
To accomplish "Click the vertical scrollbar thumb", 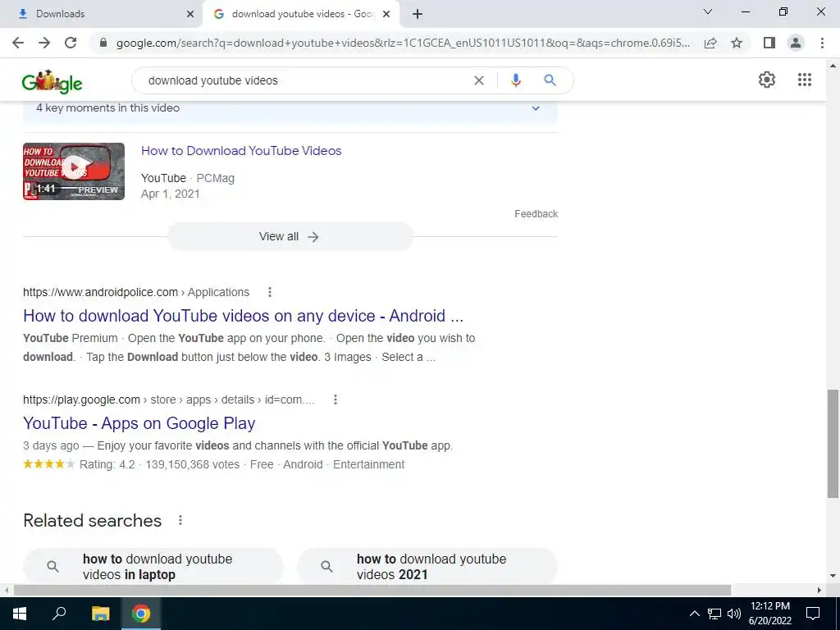I will 833,444.
